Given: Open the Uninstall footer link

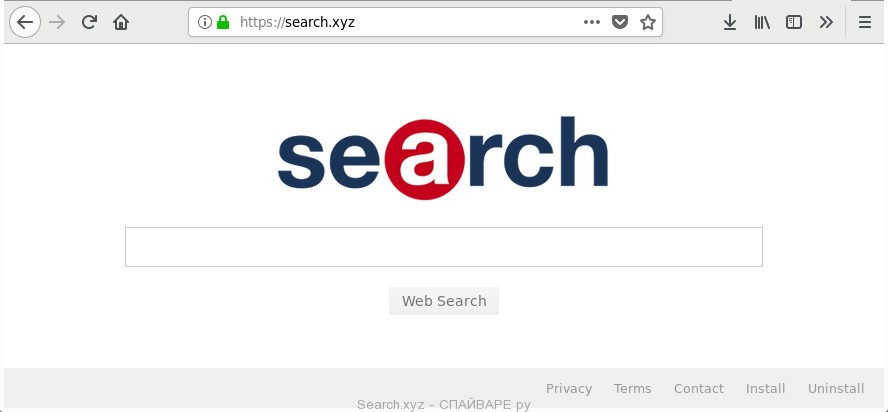Looking at the screenshot, I should pyautogui.click(x=836, y=389).
